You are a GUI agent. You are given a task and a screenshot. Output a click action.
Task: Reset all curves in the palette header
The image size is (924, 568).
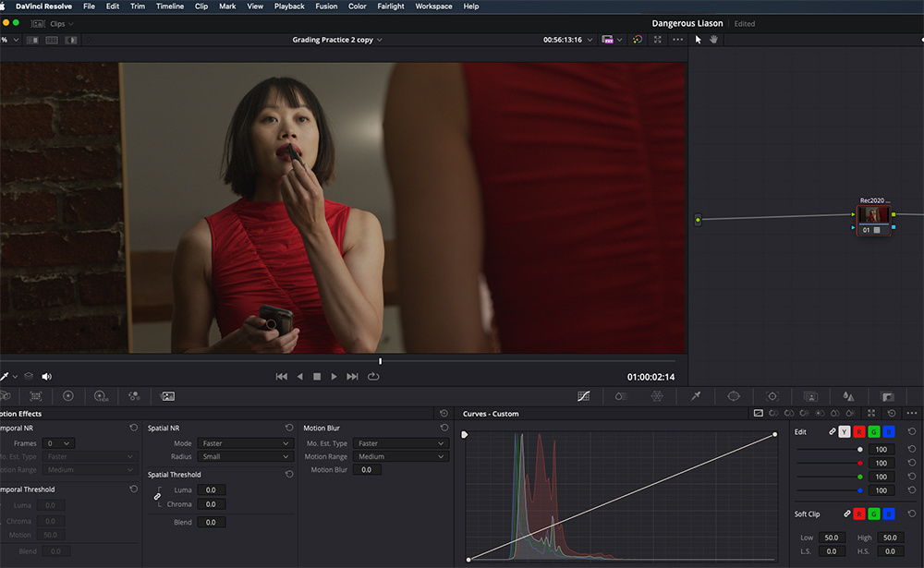(892, 414)
